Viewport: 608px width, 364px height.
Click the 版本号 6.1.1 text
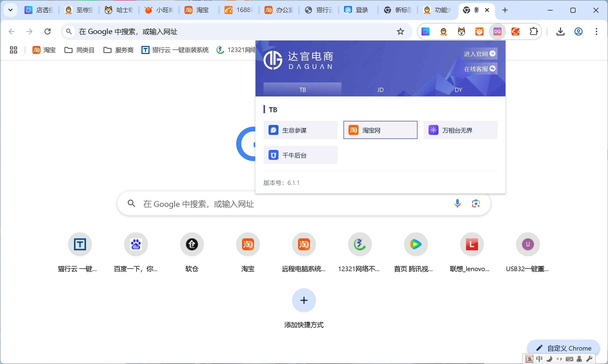pyautogui.click(x=281, y=183)
